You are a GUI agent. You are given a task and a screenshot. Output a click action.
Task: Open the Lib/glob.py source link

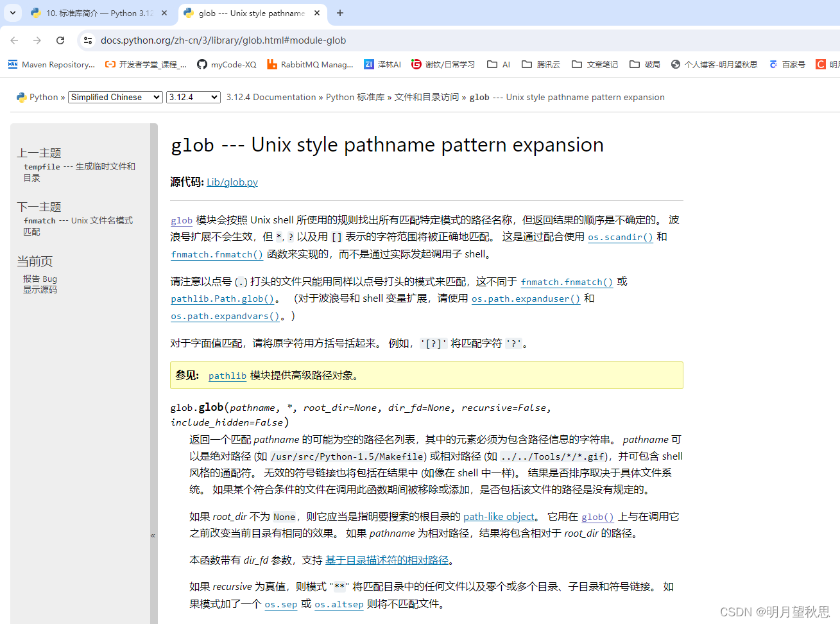click(232, 182)
